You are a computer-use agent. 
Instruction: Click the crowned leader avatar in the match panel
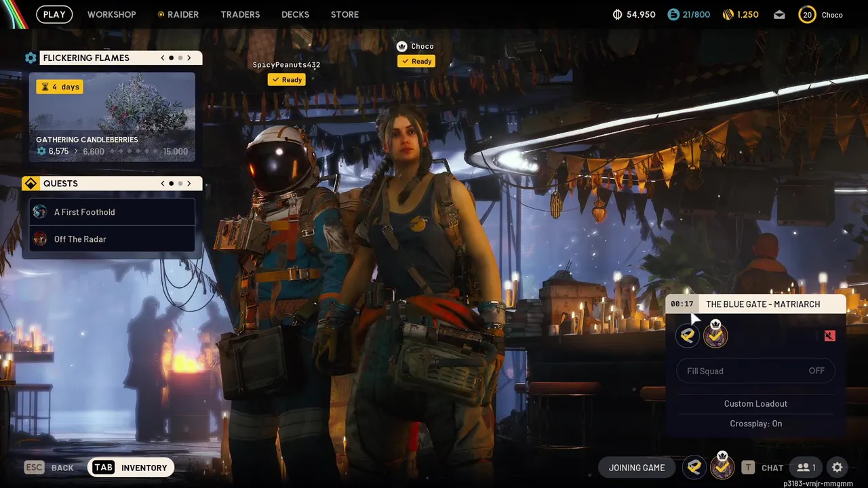click(x=715, y=335)
